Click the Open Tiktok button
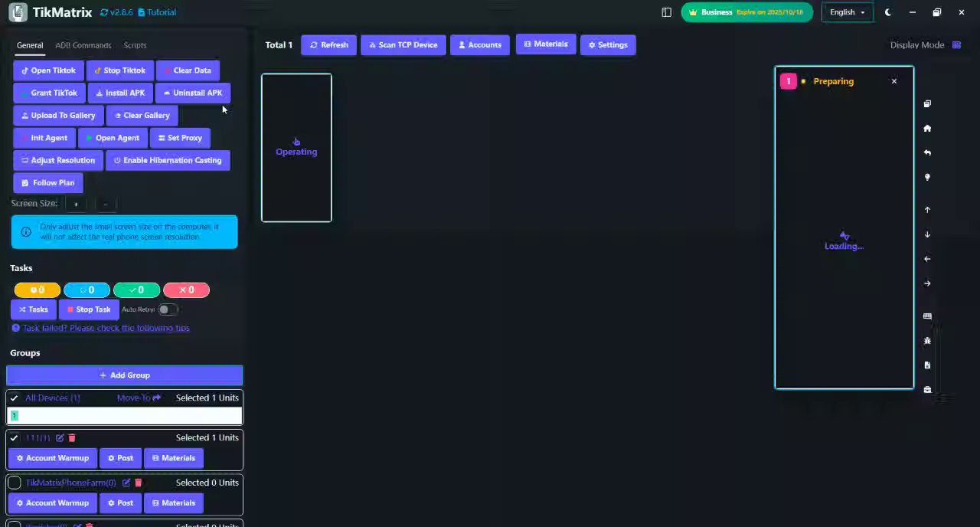980x527 pixels. 48,70
